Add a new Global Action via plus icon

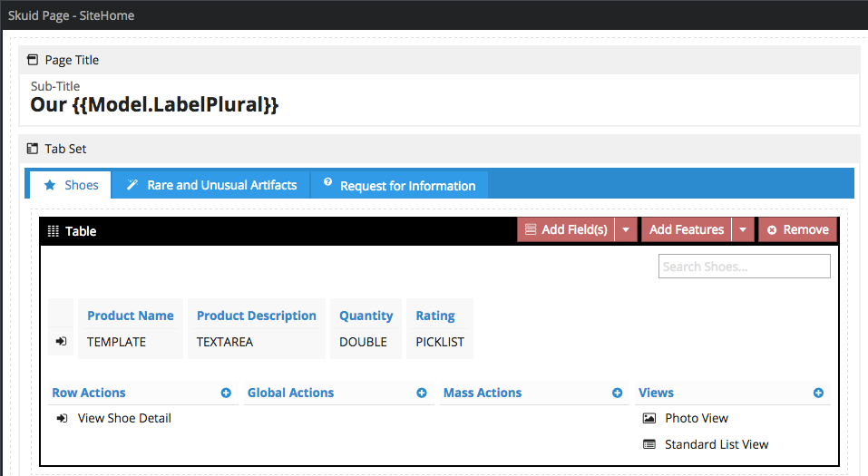coord(422,393)
